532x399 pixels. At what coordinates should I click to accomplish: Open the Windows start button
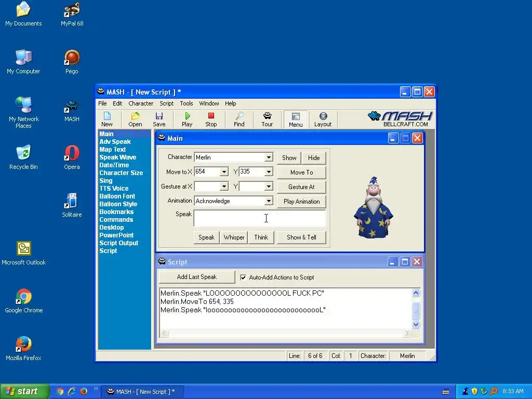point(24,392)
